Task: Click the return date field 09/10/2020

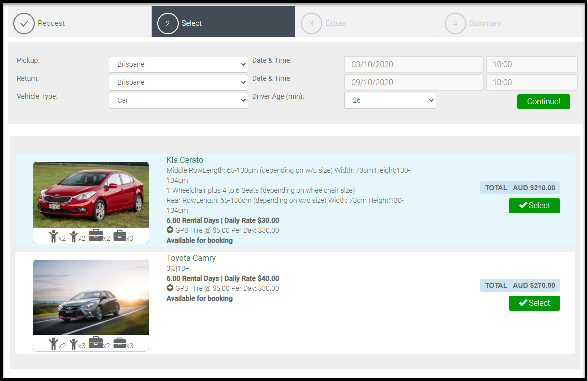Action: 414,82
